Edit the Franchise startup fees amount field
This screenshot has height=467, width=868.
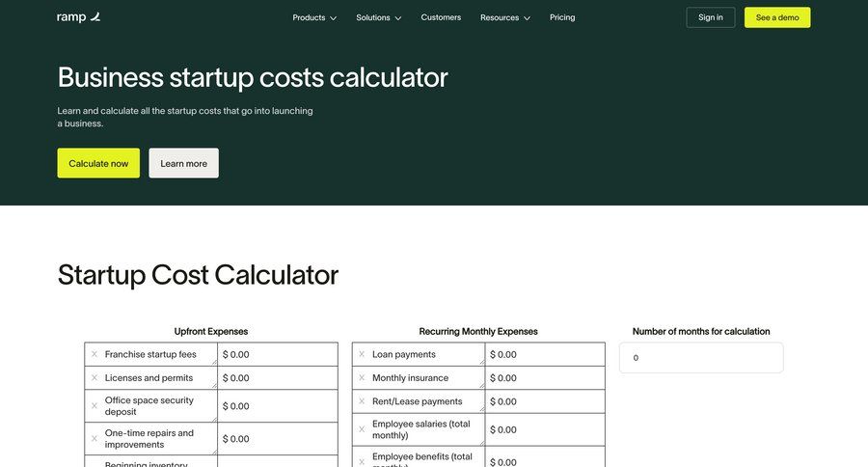[278, 354]
